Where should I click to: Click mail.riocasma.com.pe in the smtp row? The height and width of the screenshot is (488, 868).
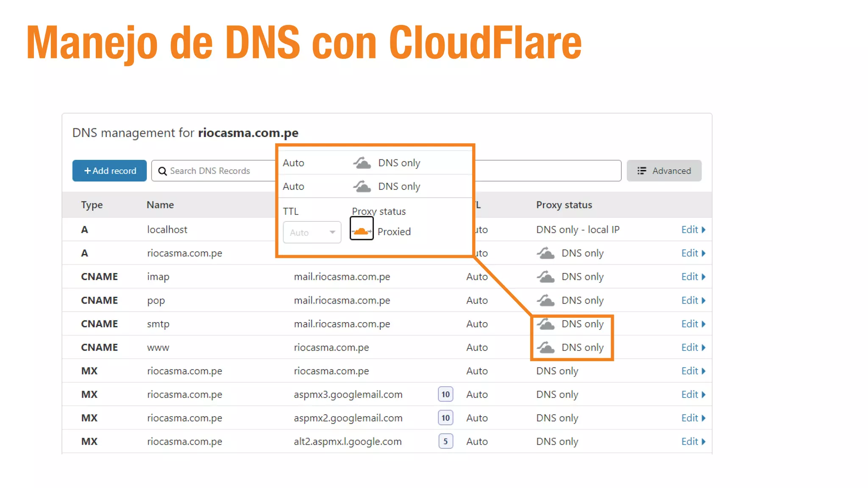pyautogui.click(x=342, y=324)
